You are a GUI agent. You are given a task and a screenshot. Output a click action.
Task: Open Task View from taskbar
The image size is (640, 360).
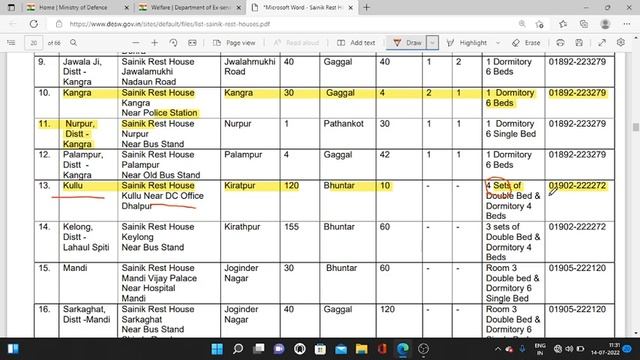[258, 349]
